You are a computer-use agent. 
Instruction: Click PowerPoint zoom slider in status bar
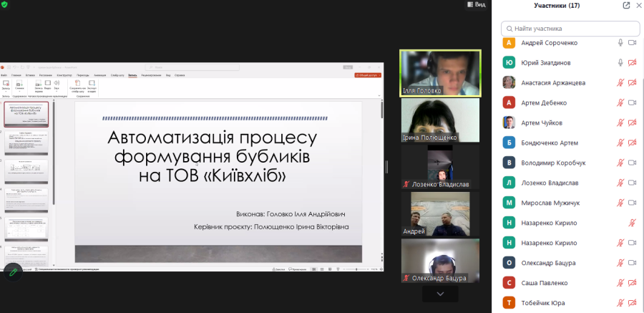pos(356,269)
